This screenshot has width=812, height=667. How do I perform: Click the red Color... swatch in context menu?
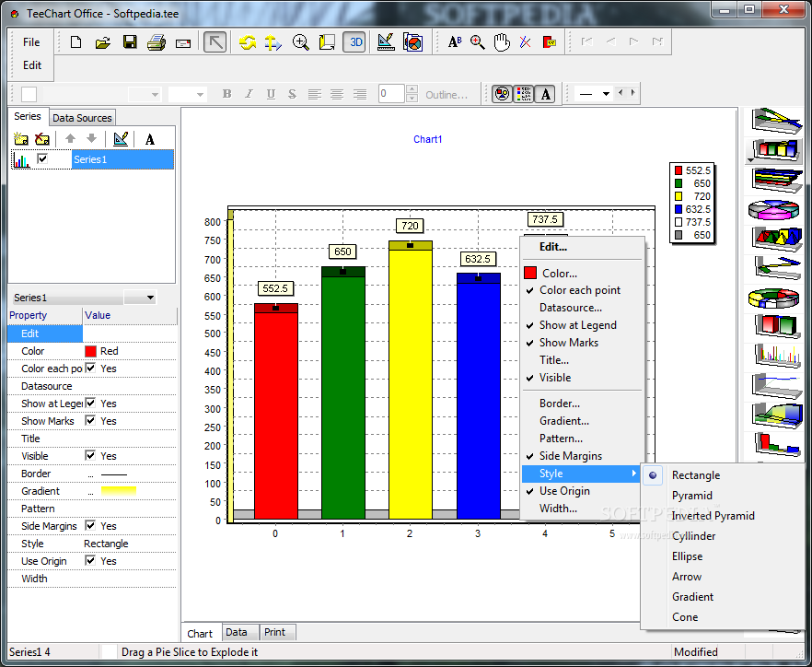click(529, 273)
